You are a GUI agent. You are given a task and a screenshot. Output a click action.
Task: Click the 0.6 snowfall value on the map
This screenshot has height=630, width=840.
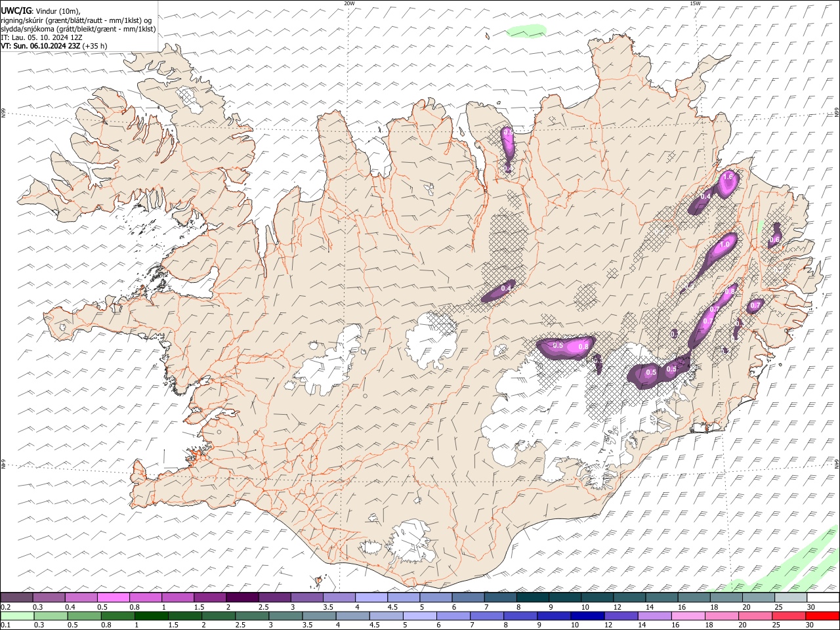click(774, 240)
